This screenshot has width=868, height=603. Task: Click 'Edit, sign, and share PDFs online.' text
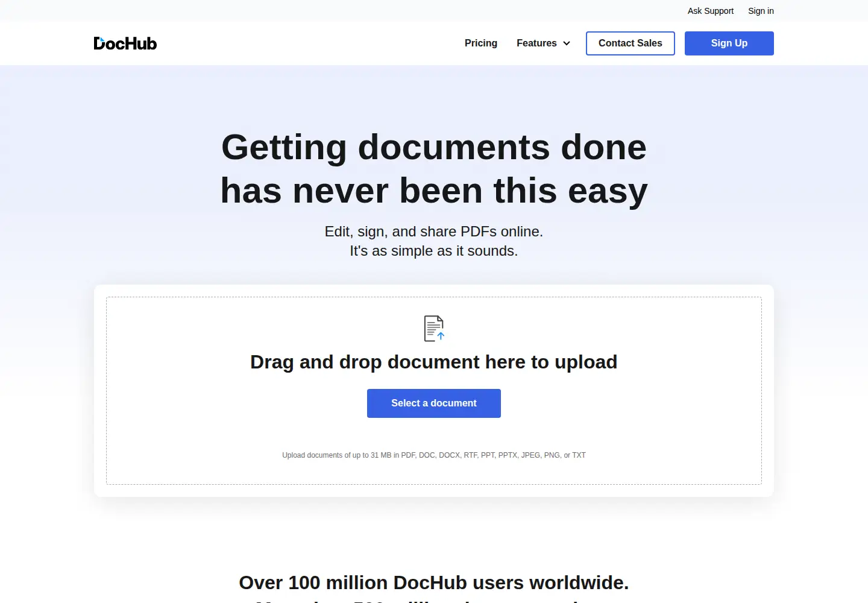coord(434,232)
